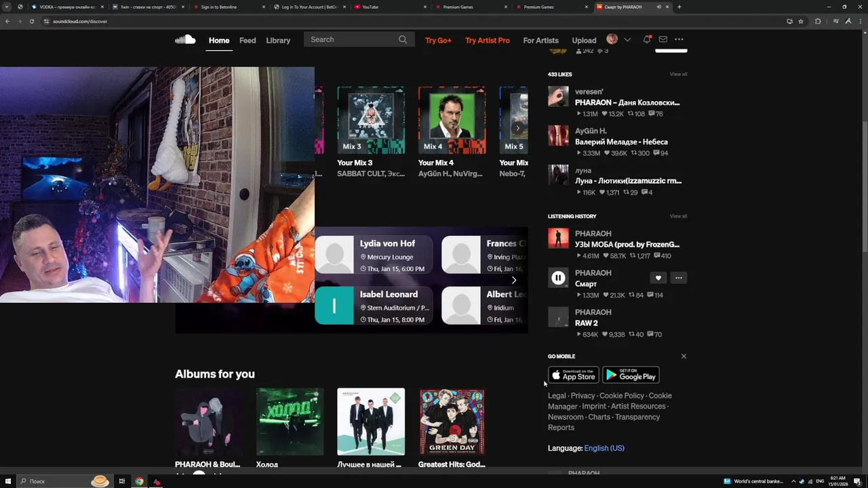This screenshot has width=868, height=488.
Task: Open the notifications bell
Action: point(647,39)
